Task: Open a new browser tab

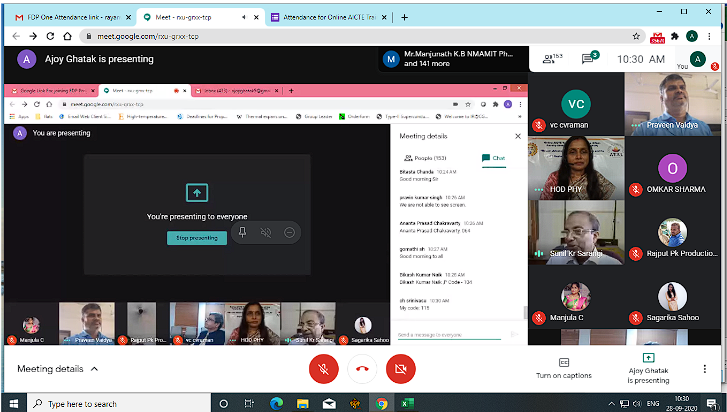Action: pos(405,17)
